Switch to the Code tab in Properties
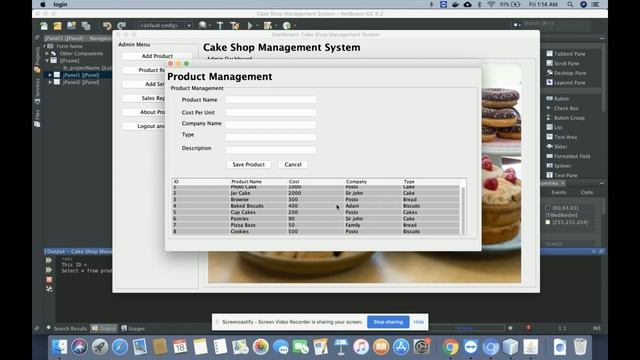Screen dimensions: 640x360 click(587, 192)
